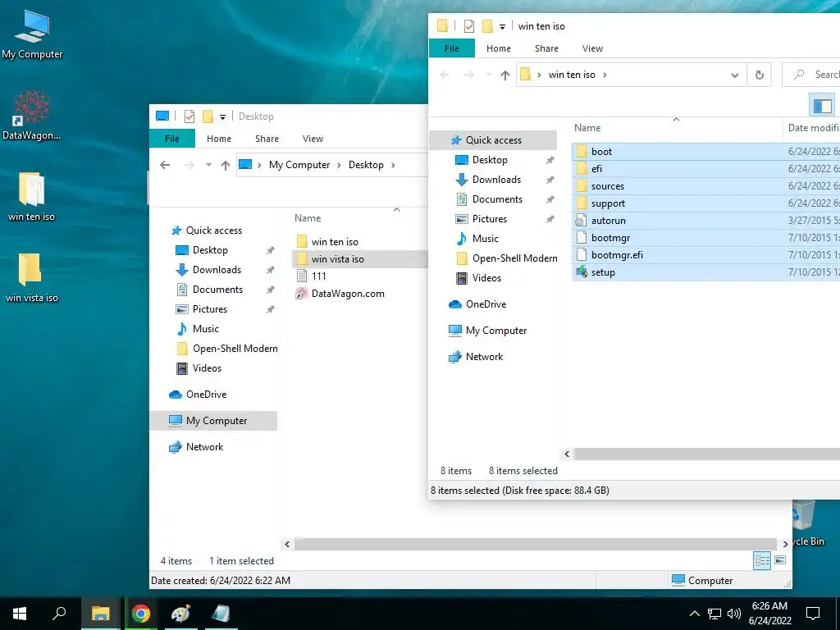Open Home tab in Desktop window
The image size is (840, 630).
[x=219, y=139]
